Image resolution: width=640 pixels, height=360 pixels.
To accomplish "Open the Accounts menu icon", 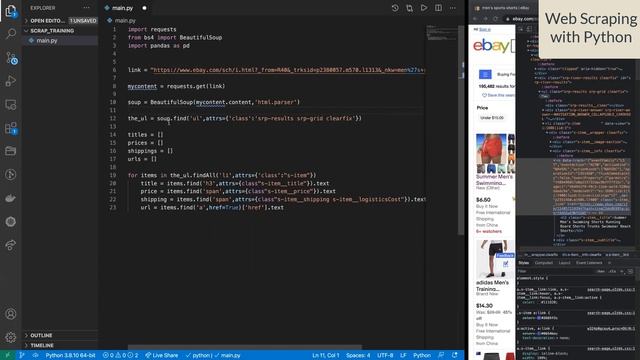I will [11, 313].
